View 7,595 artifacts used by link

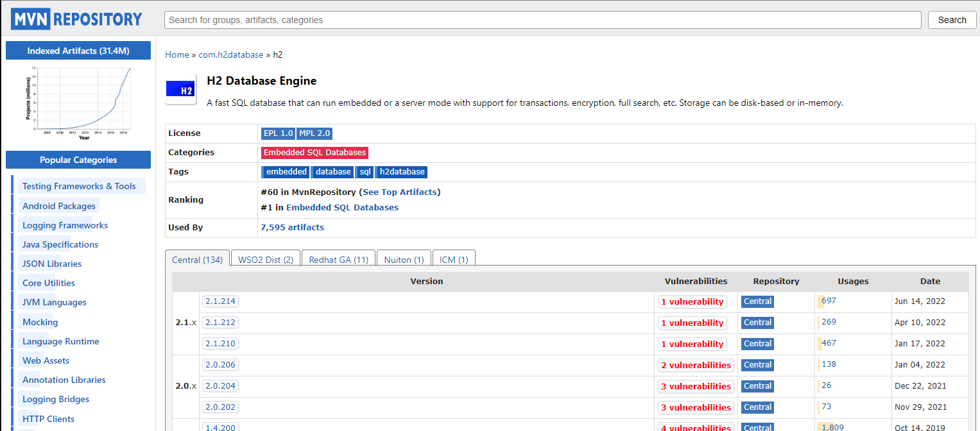pyautogui.click(x=293, y=227)
